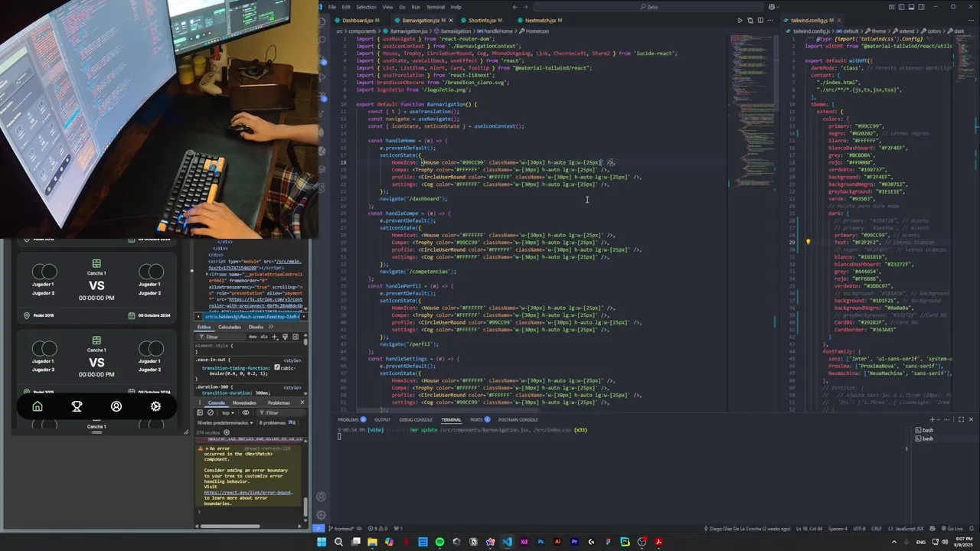This screenshot has height=551, width=980.
Task: Split the editor right
Action: tap(760, 20)
